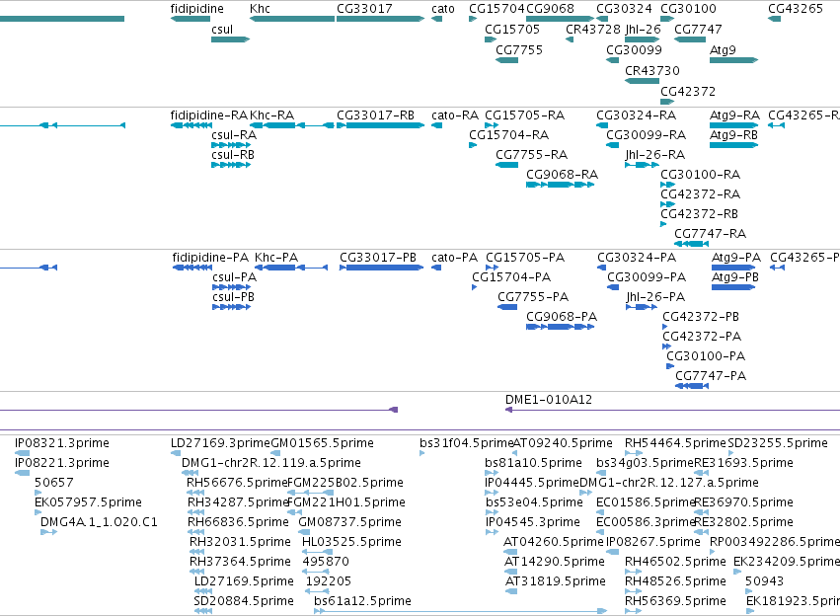Select the GM01565.5prime EST
840x616 pixels.
(x=275, y=453)
